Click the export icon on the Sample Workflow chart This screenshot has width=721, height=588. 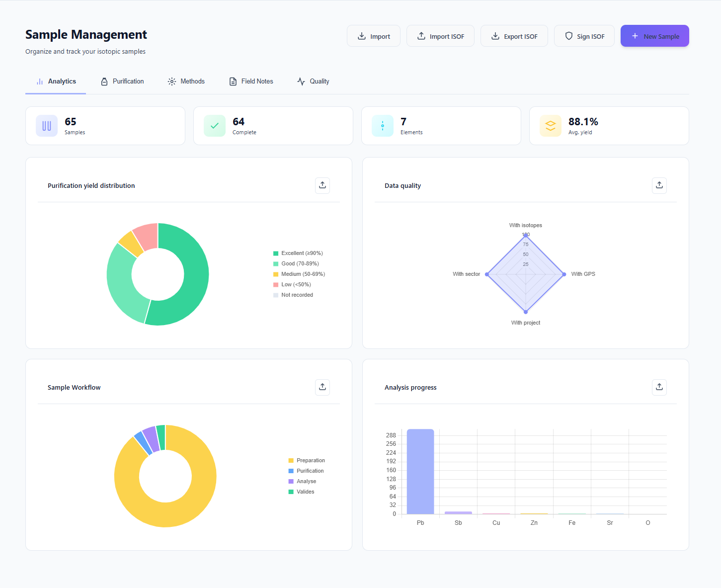pyautogui.click(x=322, y=387)
